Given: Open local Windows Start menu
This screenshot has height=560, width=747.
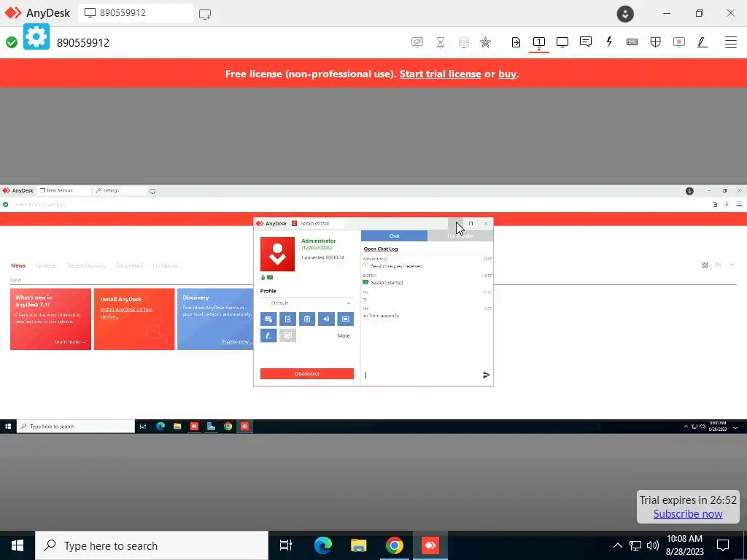Looking at the screenshot, I should [x=18, y=545].
